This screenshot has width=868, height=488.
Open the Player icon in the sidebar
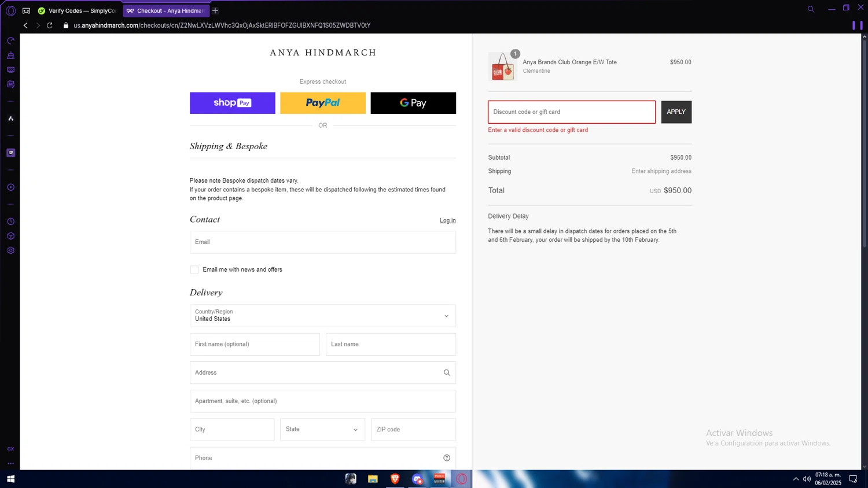coord(10,187)
